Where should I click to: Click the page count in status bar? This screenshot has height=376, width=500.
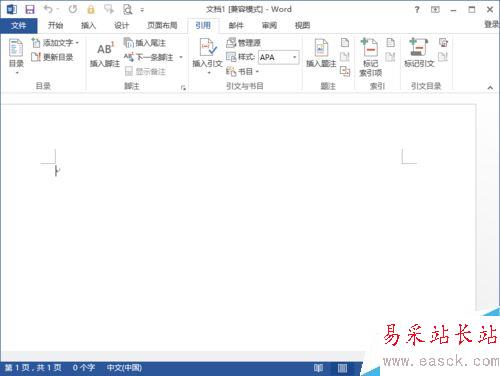coord(33,368)
